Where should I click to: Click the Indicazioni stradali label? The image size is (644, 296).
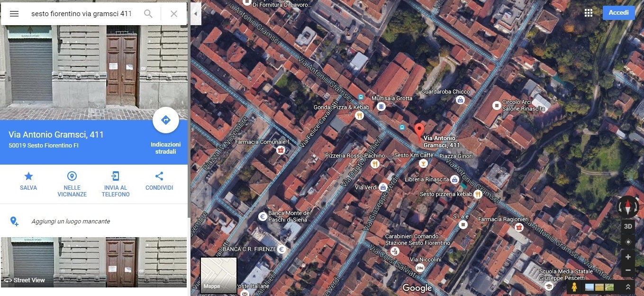pyautogui.click(x=166, y=148)
